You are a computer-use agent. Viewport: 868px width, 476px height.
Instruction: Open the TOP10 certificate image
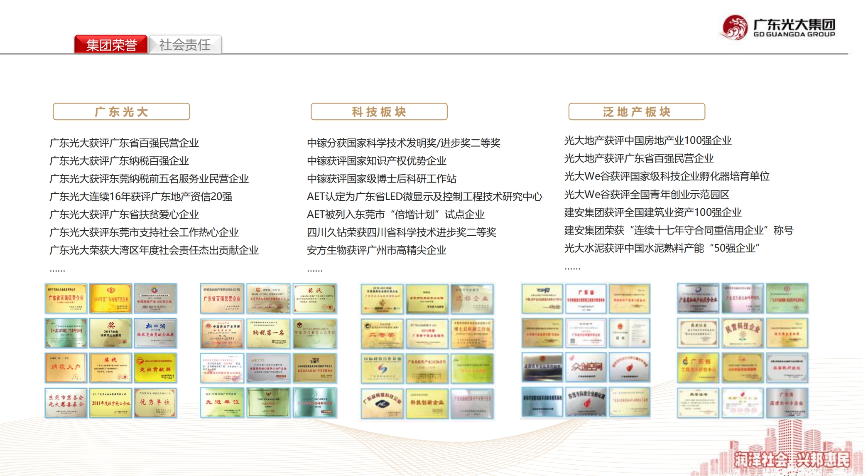click(x=542, y=298)
